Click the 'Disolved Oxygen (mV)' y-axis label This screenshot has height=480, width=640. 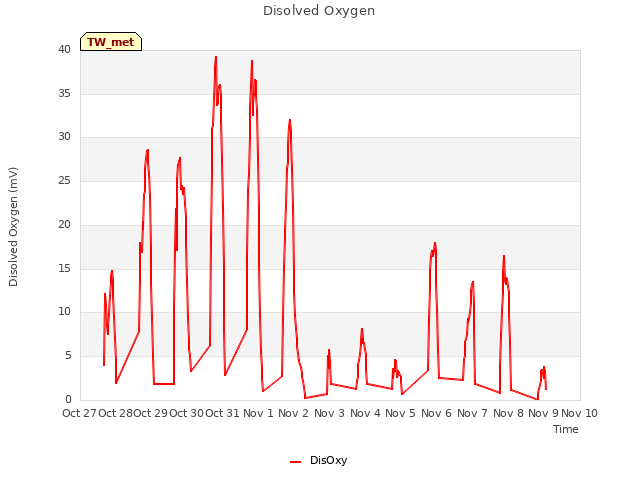(x=13, y=227)
